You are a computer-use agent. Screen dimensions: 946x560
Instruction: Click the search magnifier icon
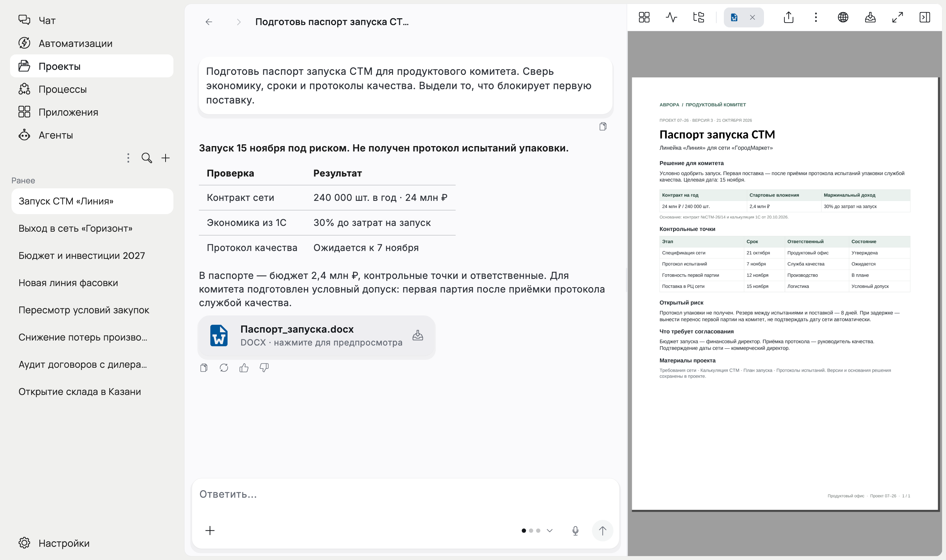(147, 158)
